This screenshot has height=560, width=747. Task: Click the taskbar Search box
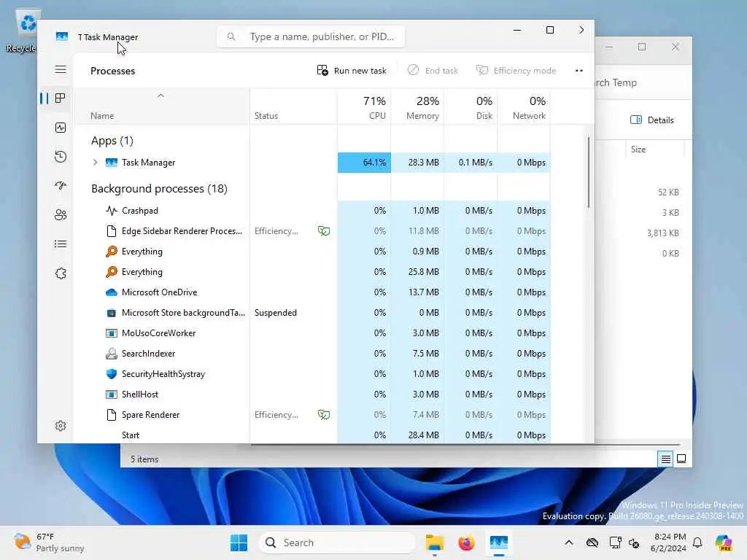[337, 542]
